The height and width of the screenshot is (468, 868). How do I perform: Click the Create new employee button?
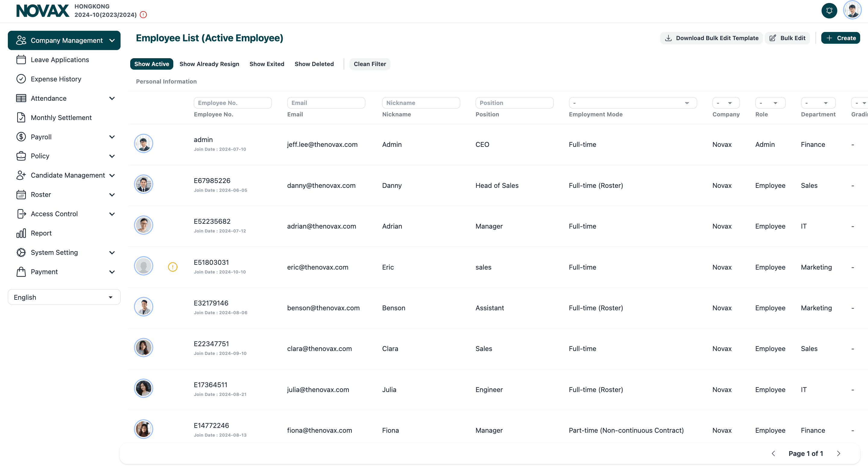(841, 38)
